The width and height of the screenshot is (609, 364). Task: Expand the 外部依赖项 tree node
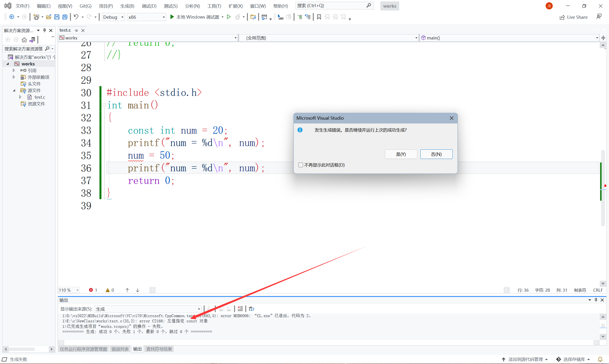[x=14, y=77]
